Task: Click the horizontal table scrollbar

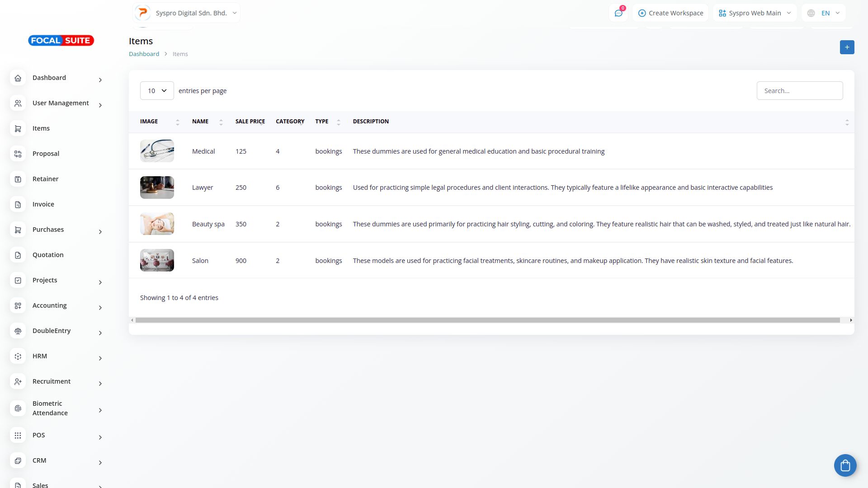Action: click(487, 320)
